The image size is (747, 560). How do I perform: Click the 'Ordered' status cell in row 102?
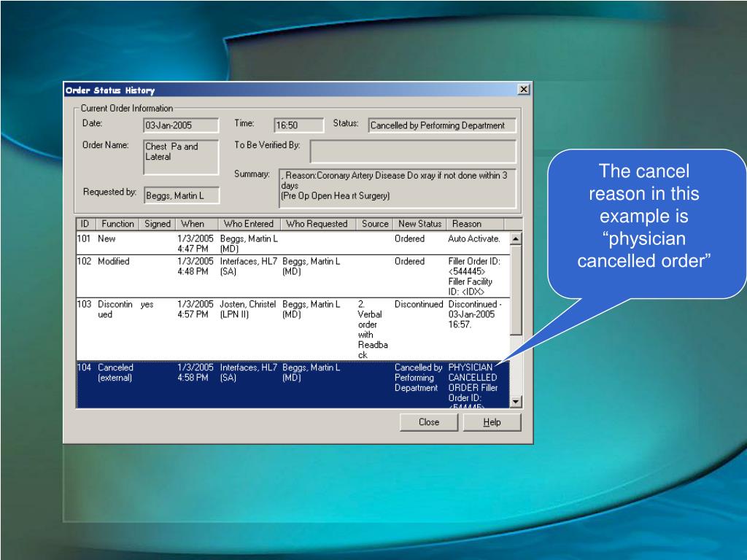tap(409, 262)
